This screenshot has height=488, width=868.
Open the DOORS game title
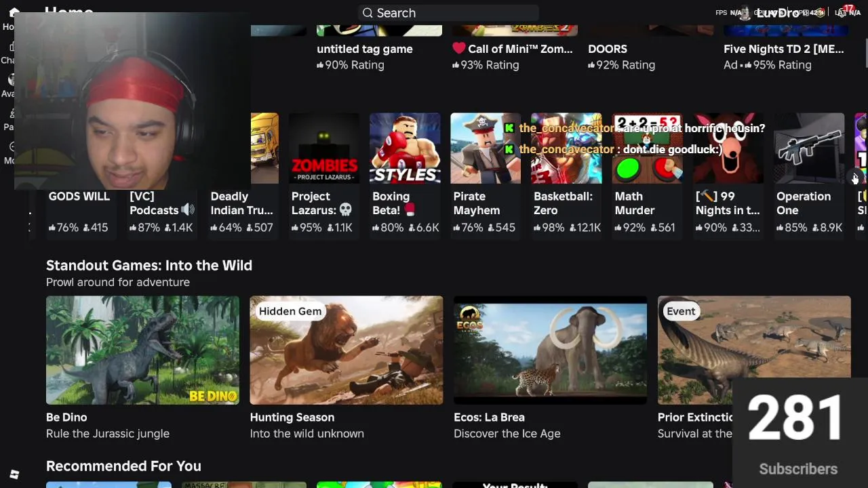pos(608,49)
